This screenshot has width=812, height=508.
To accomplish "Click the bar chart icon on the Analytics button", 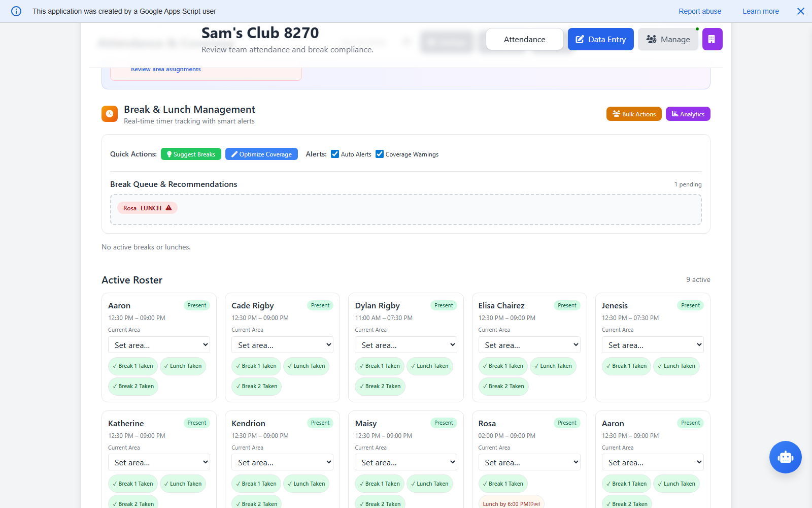I will pos(673,114).
